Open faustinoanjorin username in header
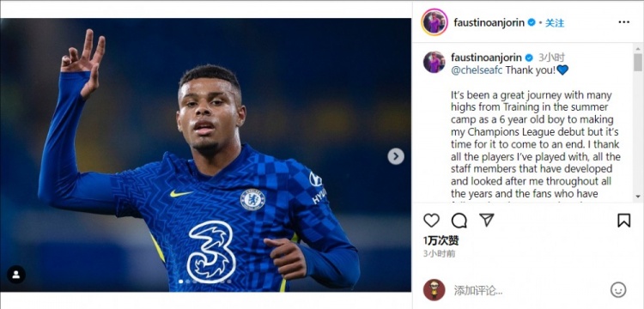Screen dimensions: 644x309 pyautogui.click(x=489, y=23)
